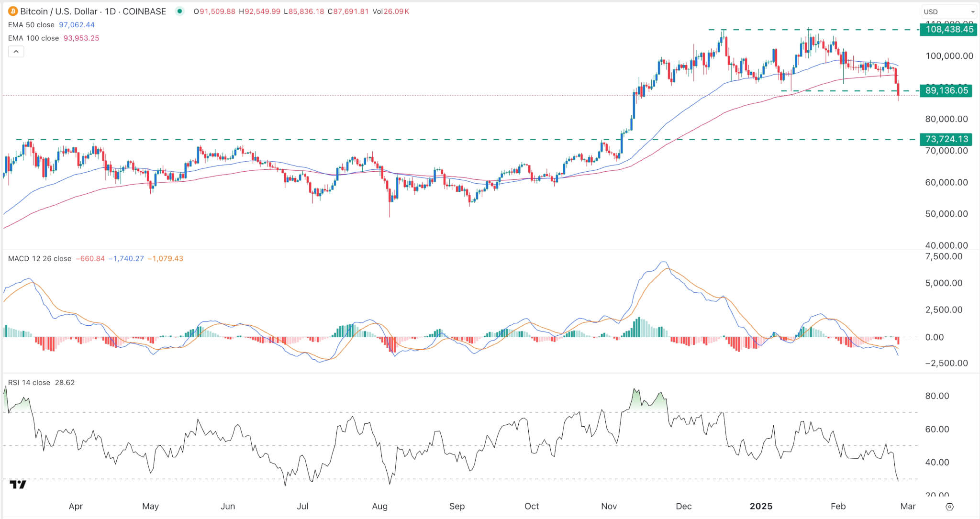Open the USD currency dropdown
Viewport: 980px width, 519px height.
[x=949, y=11]
